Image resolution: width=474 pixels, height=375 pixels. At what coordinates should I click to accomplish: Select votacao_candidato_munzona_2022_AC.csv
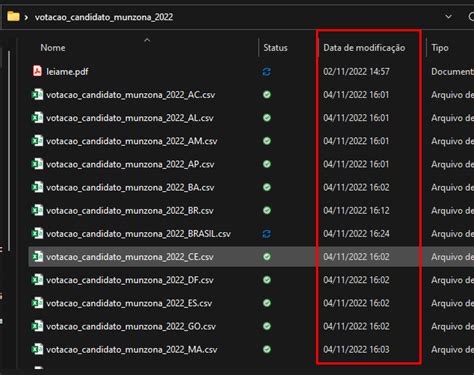click(x=130, y=95)
